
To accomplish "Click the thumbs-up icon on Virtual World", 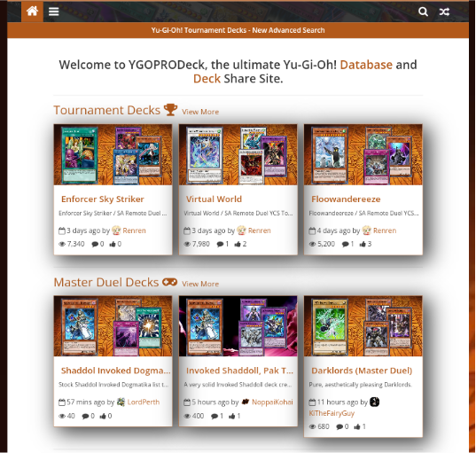I will 238,244.
